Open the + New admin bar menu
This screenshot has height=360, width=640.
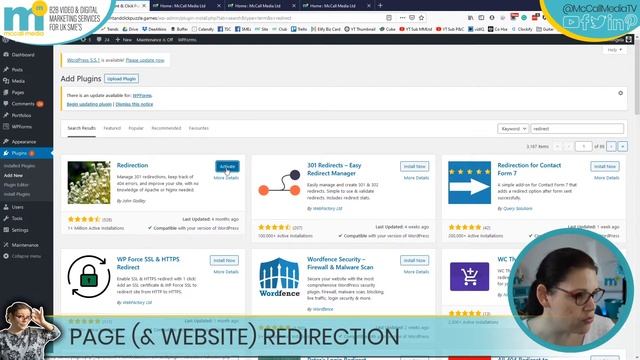[124, 40]
